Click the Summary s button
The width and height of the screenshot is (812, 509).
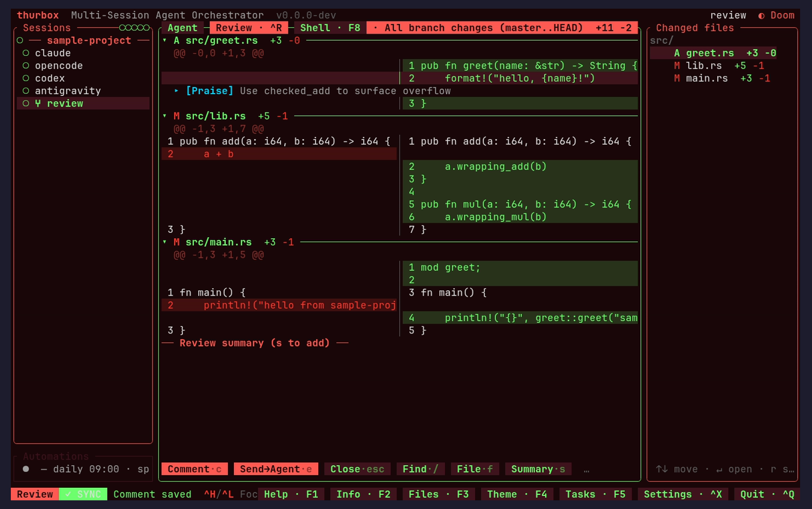[x=538, y=469]
